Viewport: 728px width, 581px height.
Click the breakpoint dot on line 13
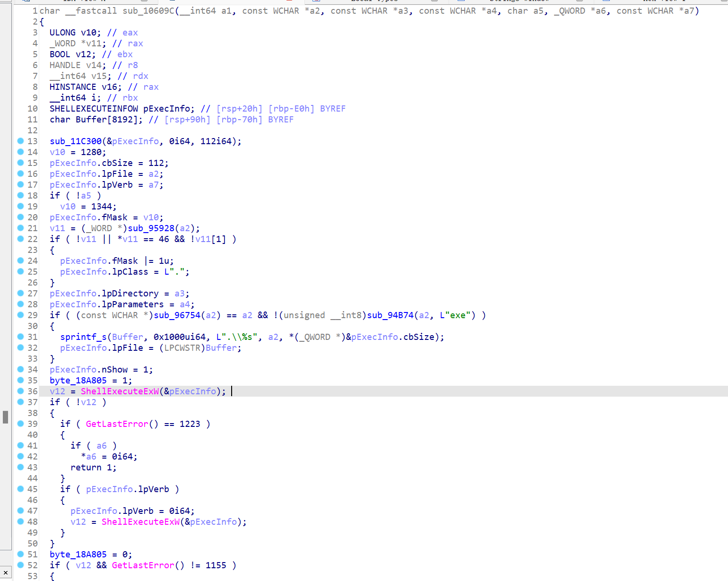pyautogui.click(x=20, y=141)
